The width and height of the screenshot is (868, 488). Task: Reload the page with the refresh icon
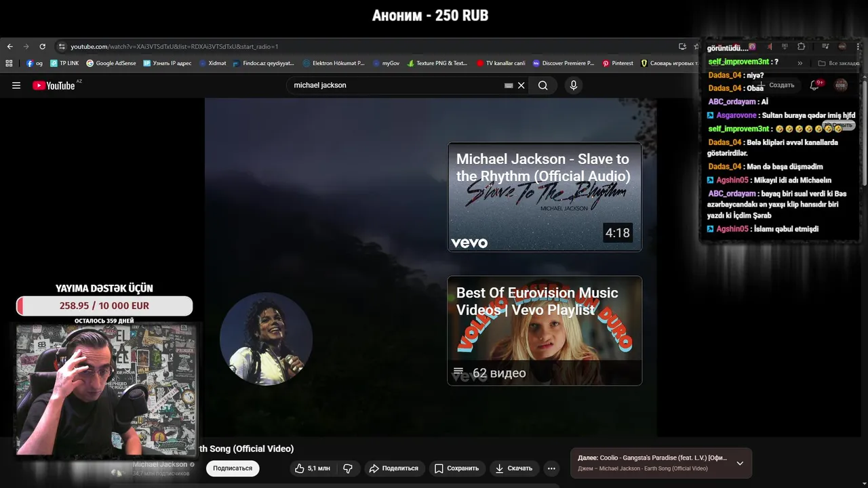(42, 47)
